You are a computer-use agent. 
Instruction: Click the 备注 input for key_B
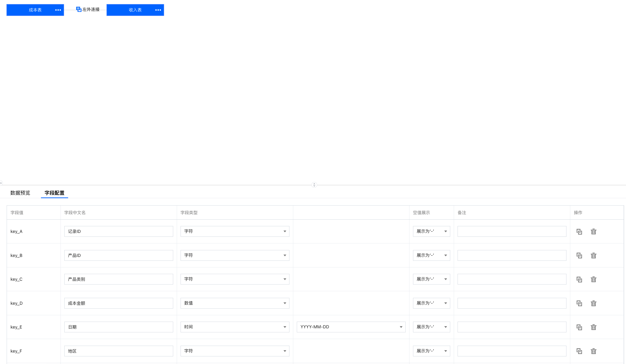pos(512,255)
